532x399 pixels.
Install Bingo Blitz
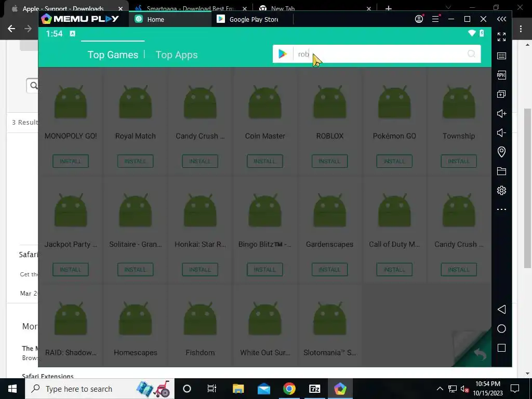265,270
